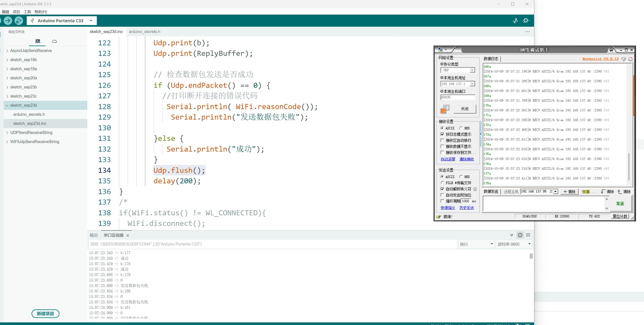The image size is (644, 325).
Task: Open the Serial Monitor magnifier icon
Action: pyautogui.click(x=526, y=20)
